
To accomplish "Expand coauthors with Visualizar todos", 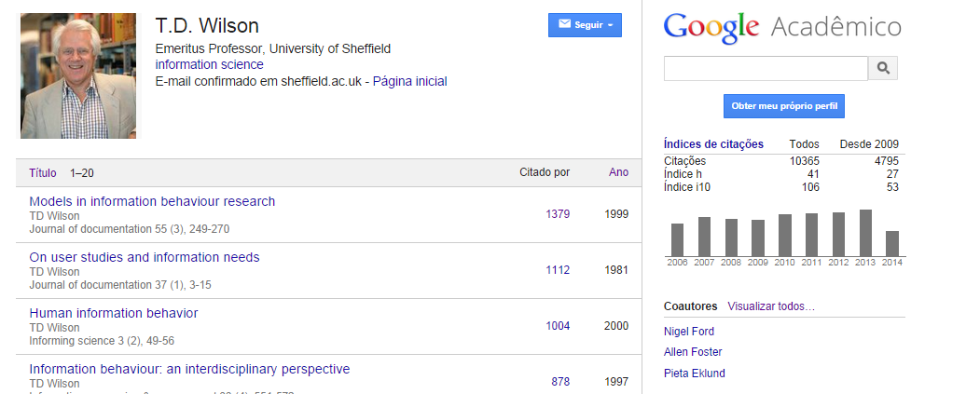I will [771, 306].
